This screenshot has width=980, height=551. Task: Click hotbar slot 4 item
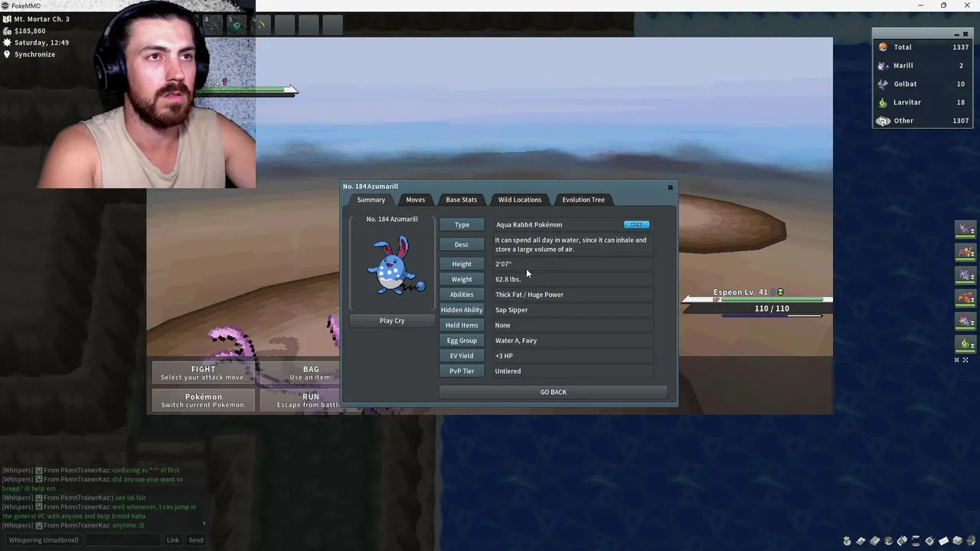pos(213,25)
